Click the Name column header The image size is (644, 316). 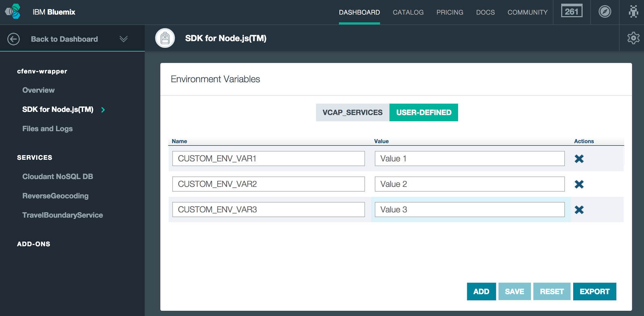pyautogui.click(x=179, y=141)
